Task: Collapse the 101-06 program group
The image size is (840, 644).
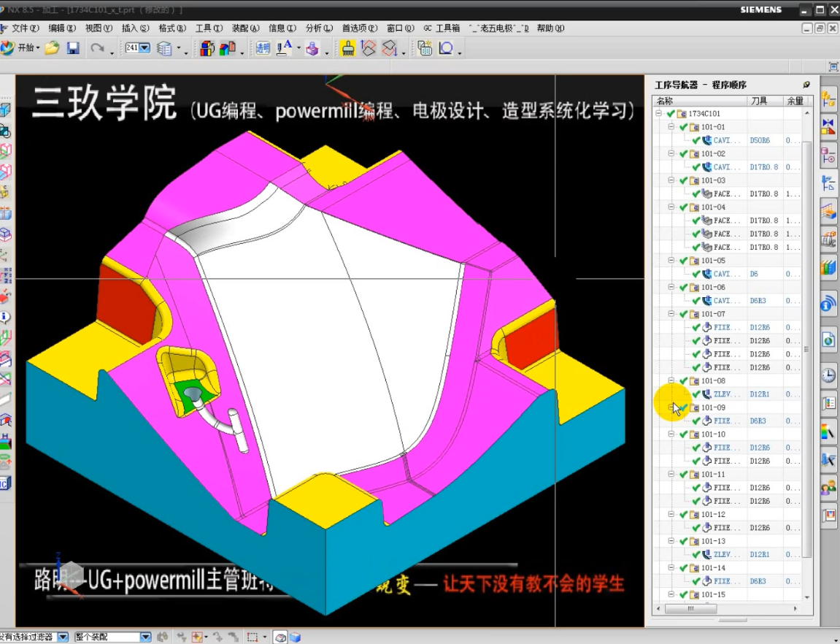Action: pyautogui.click(x=671, y=287)
